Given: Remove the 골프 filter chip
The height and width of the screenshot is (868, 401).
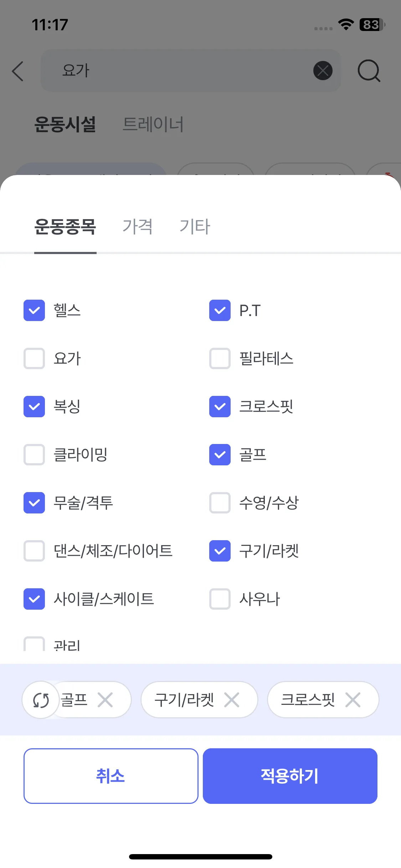Looking at the screenshot, I should [x=105, y=700].
